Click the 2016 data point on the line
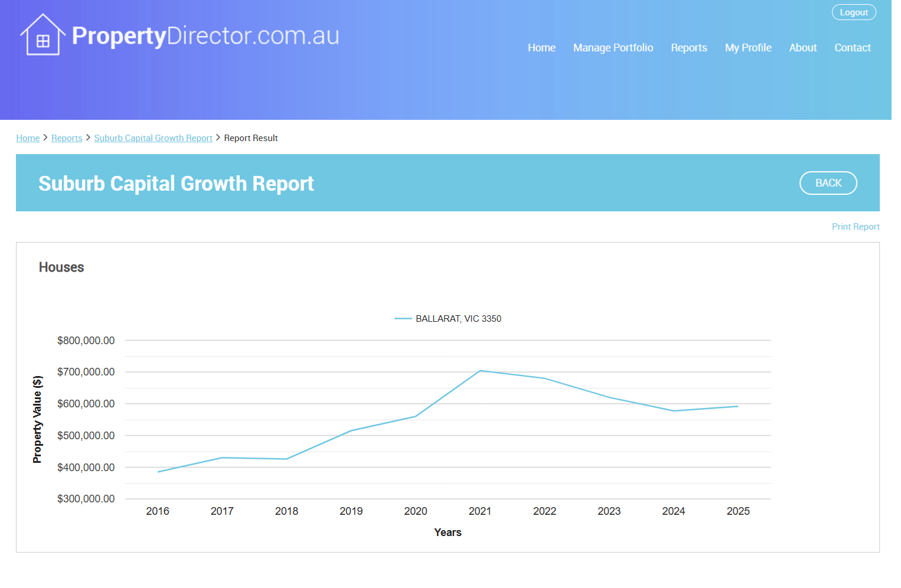Viewport: 901px width, 588px height. point(158,472)
